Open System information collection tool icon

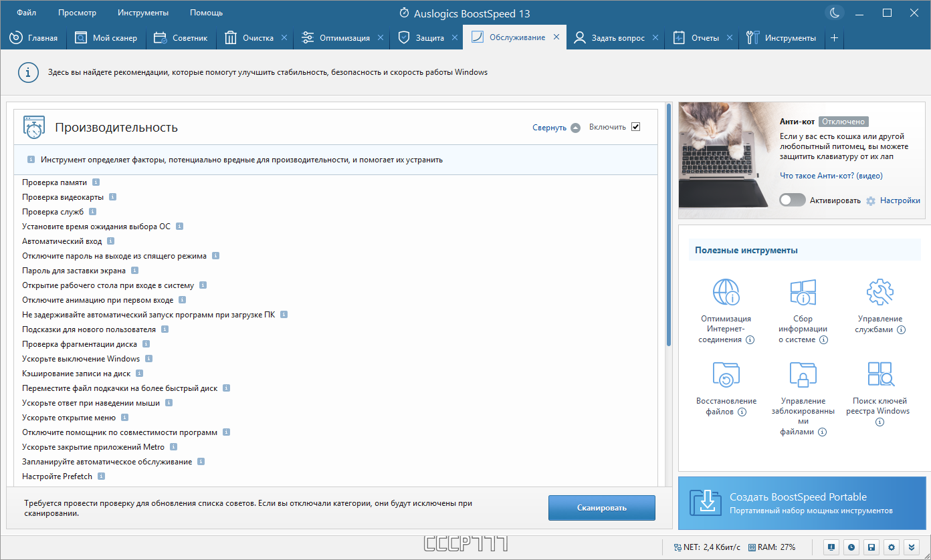pyautogui.click(x=803, y=292)
